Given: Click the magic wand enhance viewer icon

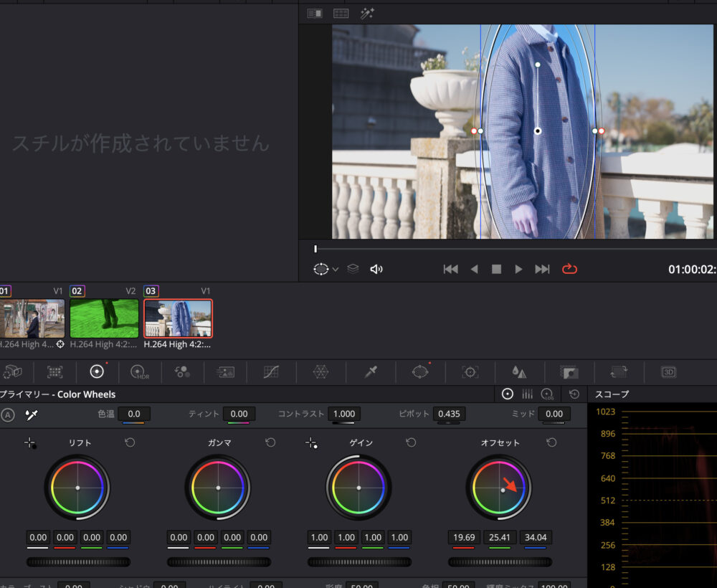Looking at the screenshot, I should [x=367, y=14].
